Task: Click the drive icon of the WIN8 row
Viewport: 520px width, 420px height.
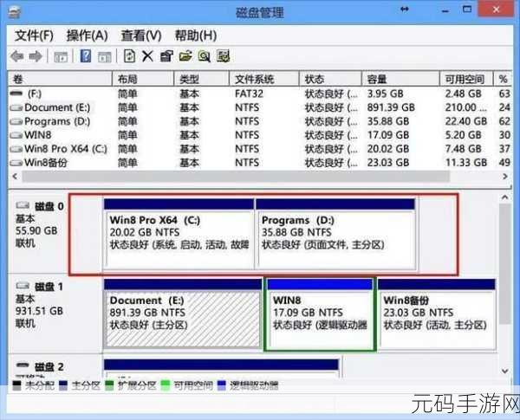Action: (x=16, y=135)
